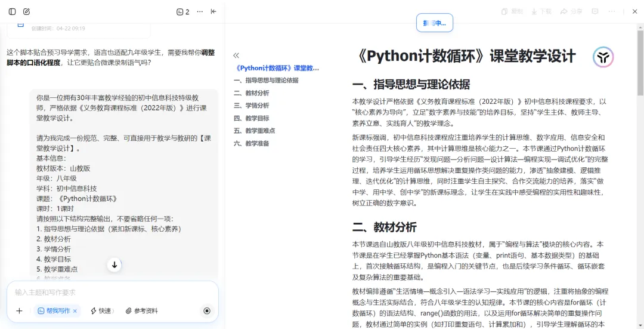Go to outline item 三、学情分析
This screenshot has height=329, width=644.
(252, 105)
